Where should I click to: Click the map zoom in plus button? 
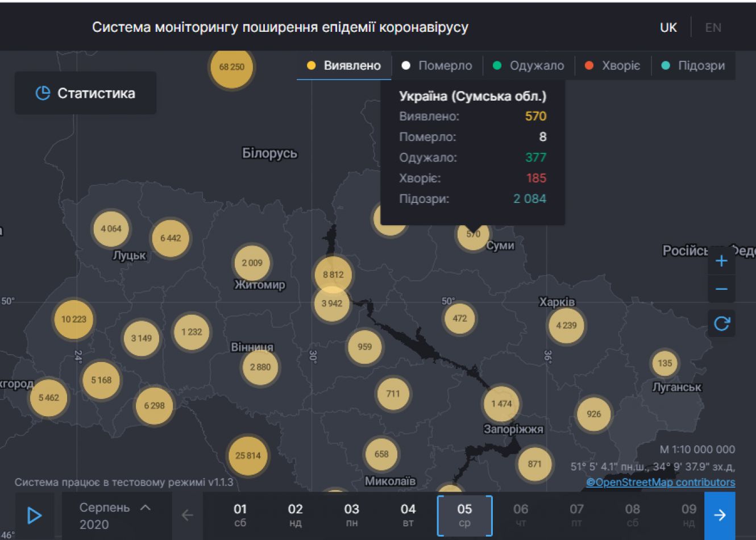(721, 261)
